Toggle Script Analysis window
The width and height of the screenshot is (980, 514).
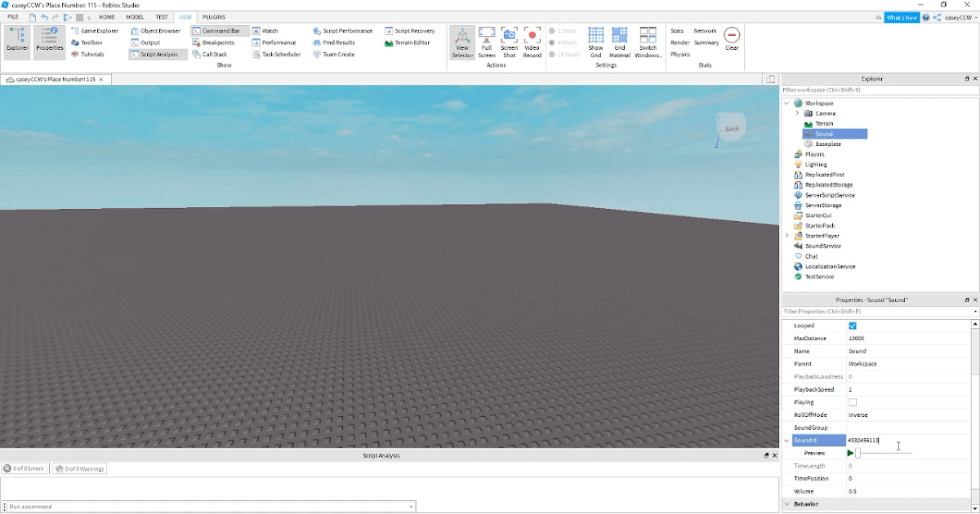pos(158,55)
